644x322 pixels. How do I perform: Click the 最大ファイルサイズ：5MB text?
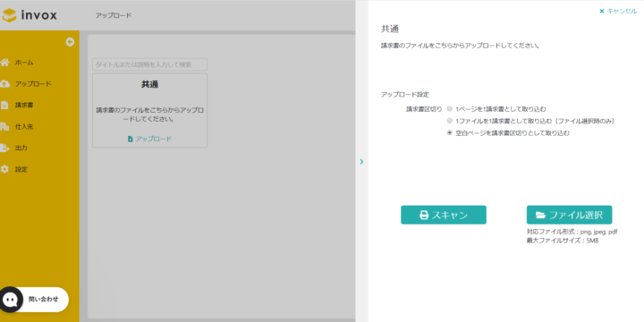click(563, 241)
